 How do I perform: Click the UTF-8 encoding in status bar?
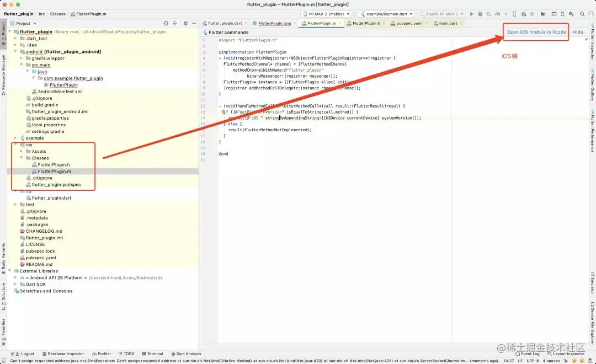click(533, 361)
